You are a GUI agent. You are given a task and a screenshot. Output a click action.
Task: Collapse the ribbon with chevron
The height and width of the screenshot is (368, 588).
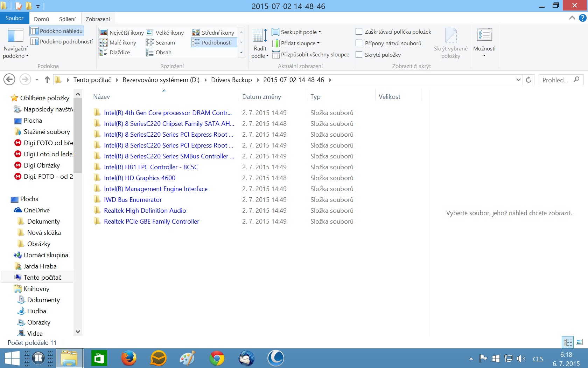click(x=572, y=18)
